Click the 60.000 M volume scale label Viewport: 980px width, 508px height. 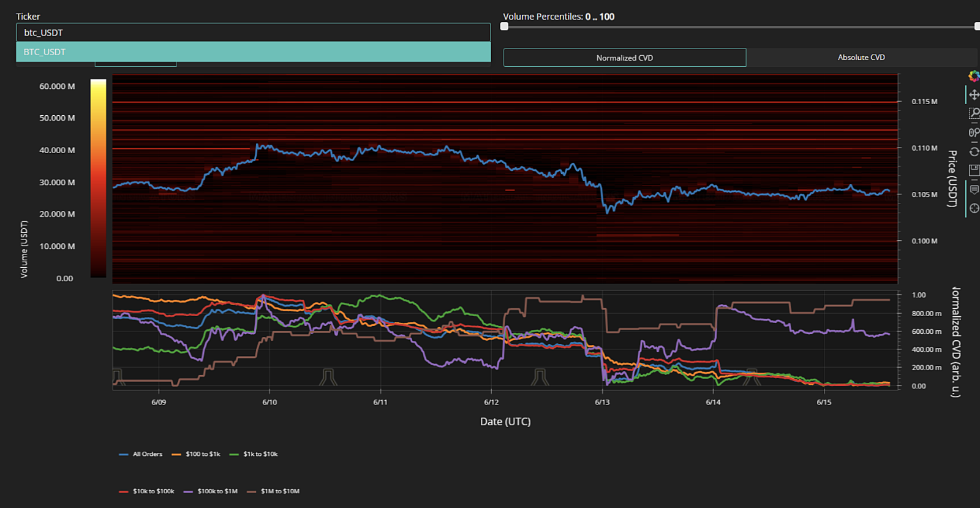click(57, 86)
